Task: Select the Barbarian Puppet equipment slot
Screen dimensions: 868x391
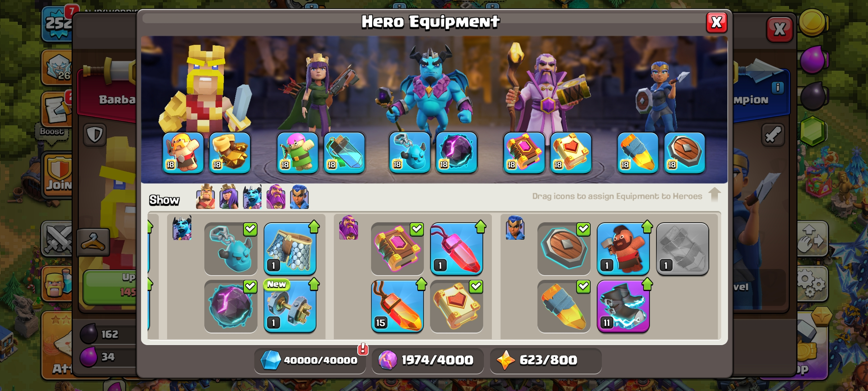Action: [x=183, y=153]
